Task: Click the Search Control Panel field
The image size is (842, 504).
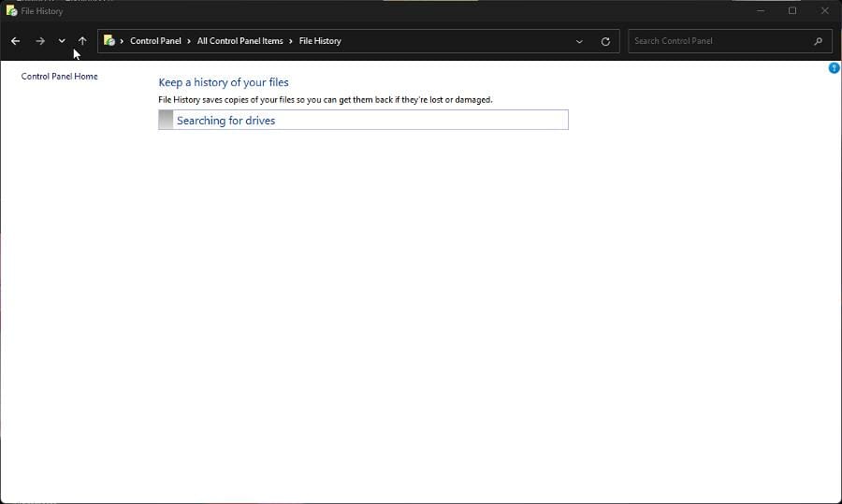Action: (730, 41)
